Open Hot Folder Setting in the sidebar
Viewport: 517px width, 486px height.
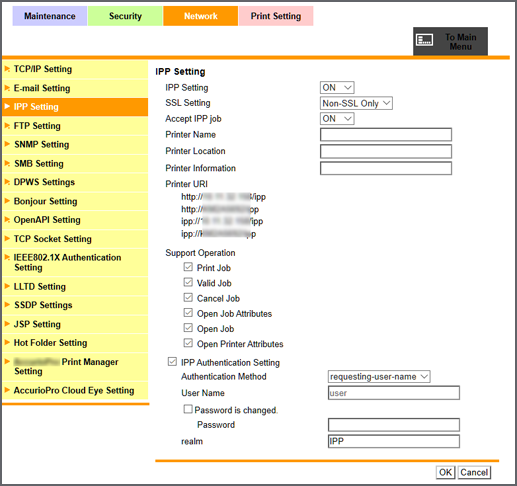pos(75,343)
